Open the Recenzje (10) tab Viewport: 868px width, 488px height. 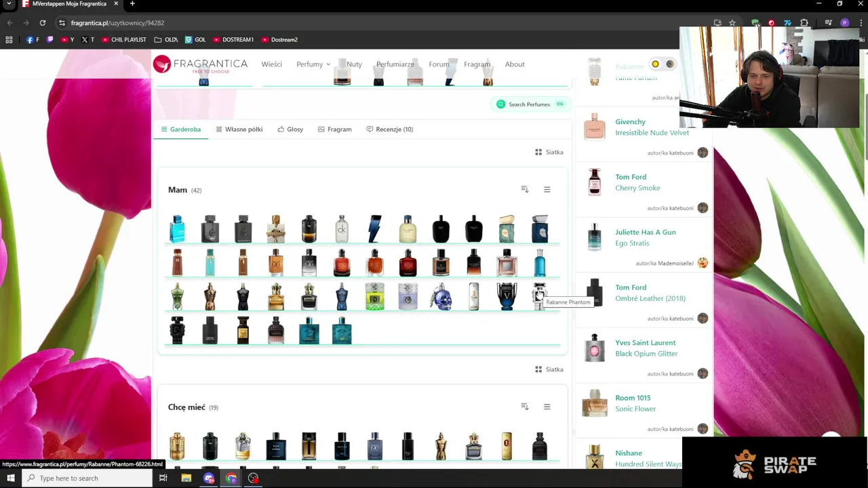tap(389, 129)
